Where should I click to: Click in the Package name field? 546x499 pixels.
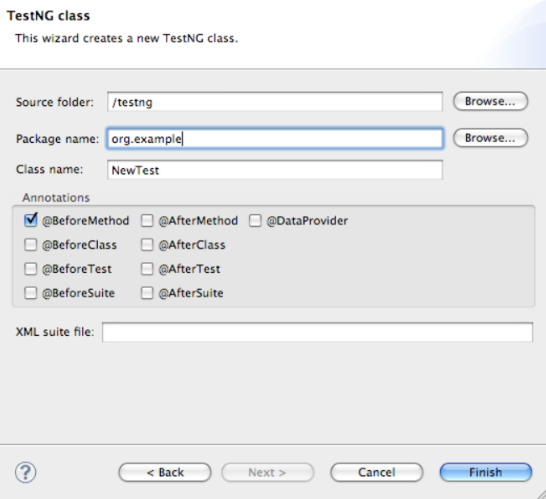pyautogui.click(x=275, y=139)
